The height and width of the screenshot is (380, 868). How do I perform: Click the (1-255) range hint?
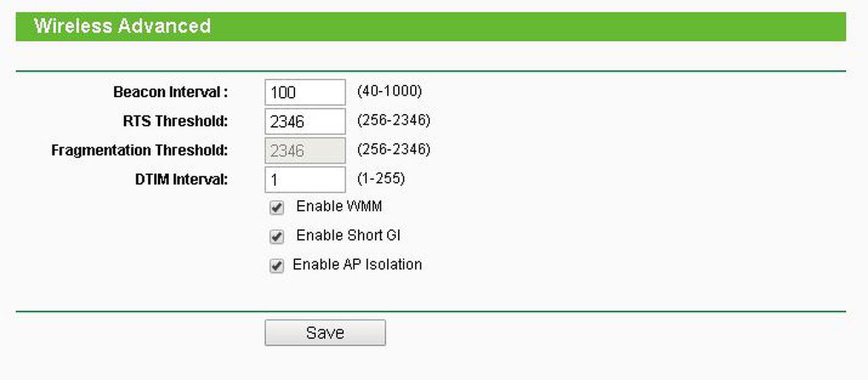(380, 178)
